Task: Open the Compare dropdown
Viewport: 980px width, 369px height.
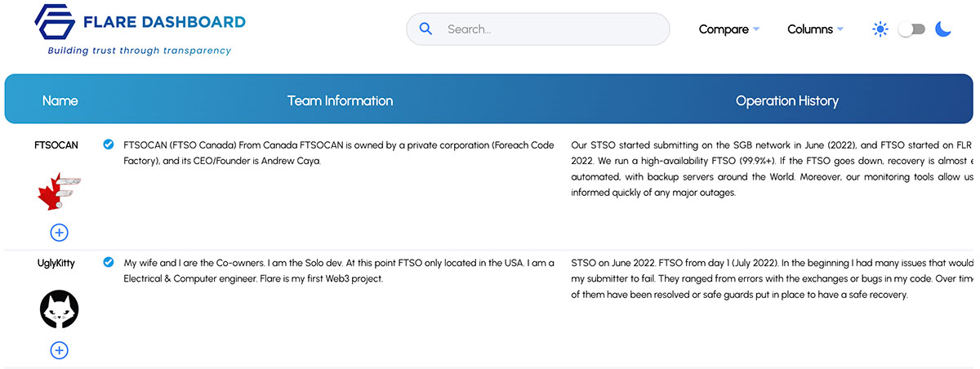Action: coord(729,29)
